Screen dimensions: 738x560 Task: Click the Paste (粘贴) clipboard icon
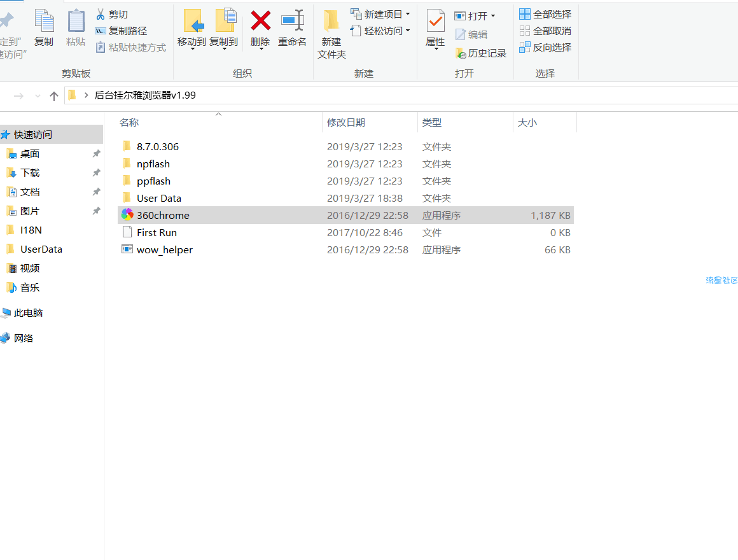(x=76, y=22)
